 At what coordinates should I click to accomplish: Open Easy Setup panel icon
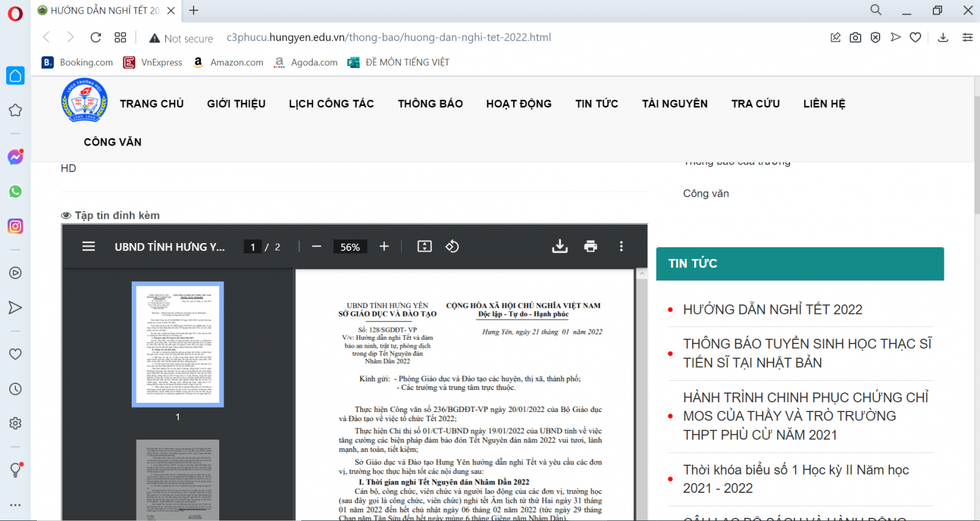(x=968, y=37)
